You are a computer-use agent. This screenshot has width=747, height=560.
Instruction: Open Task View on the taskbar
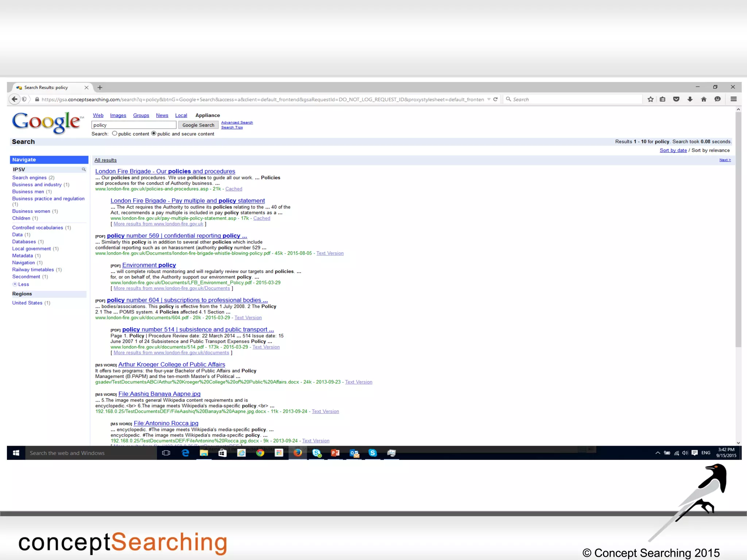tap(166, 453)
